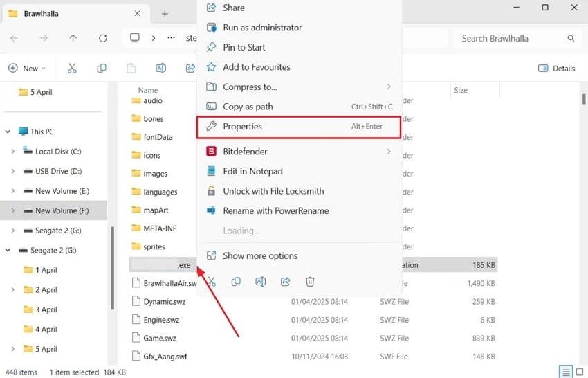Choose Share from context menu
The height and width of the screenshot is (378, 588).
point(300,8)
